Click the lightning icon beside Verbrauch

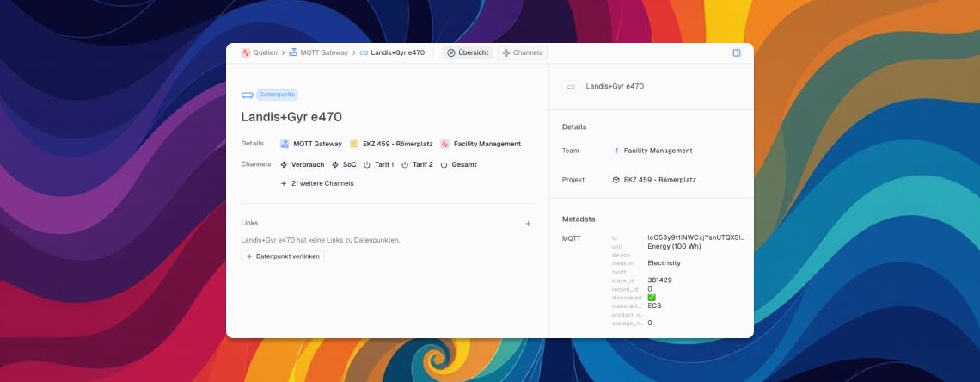(x=284, y=164)
